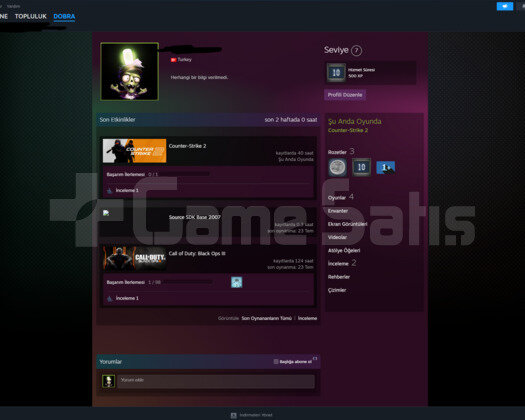Click the level 10 badge icon beside Hizmet Süresi
Screen dimensions: 525x420
[x=336, y=72]
